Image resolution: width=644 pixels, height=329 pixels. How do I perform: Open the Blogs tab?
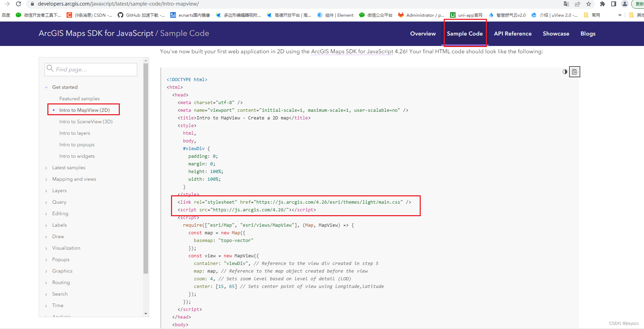[x=588, y=33]
